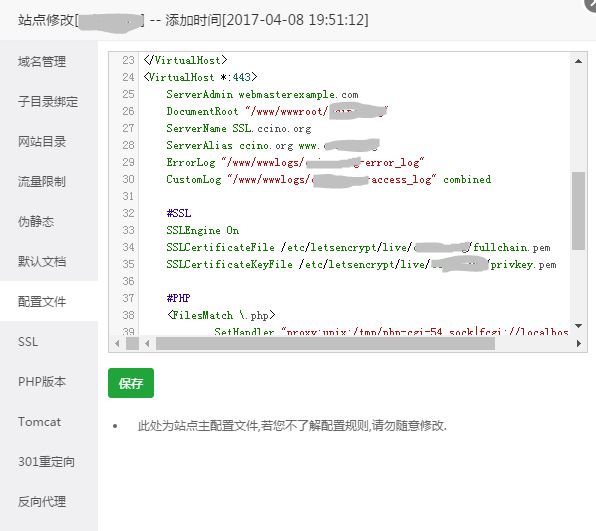Screen dimensions: 596x531
Task: Close the site modification dialog
Action: 590,5
